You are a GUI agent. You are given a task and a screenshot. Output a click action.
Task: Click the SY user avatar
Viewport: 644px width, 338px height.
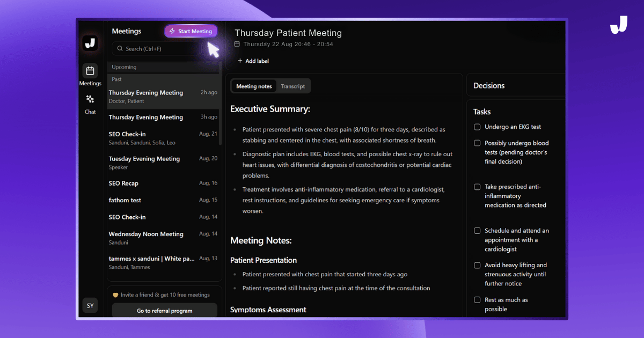pos(90,306)
